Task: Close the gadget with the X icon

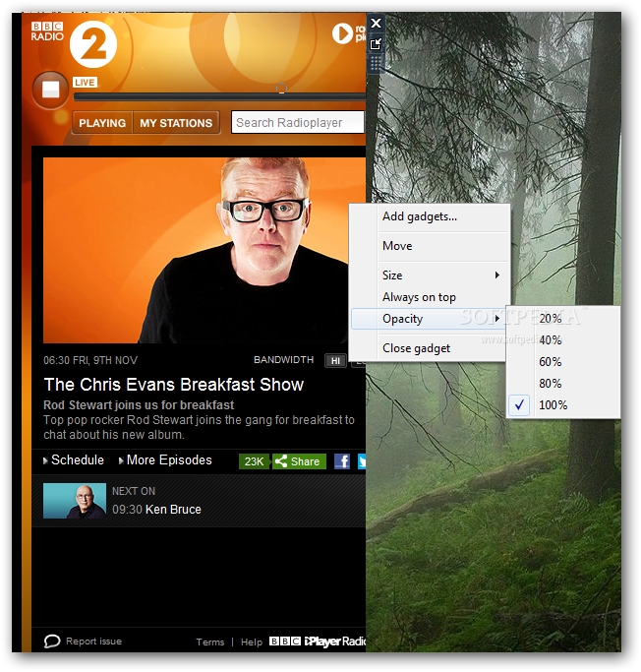Action: [x=376, y=24]
